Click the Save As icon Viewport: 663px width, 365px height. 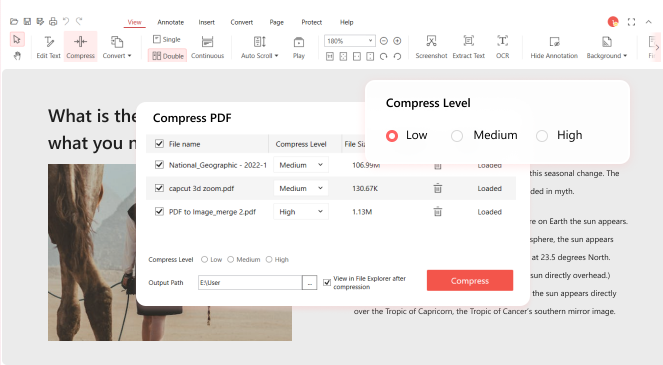40,21
